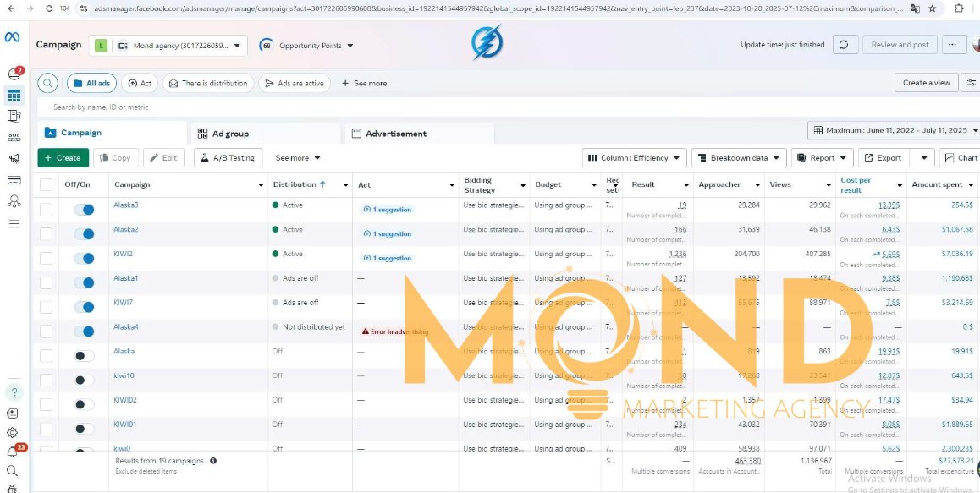Image resolution: width=980 pixels, height=493 pixels.
Task: Check the Alaska4 row checkbox
Action: (47, 331)
